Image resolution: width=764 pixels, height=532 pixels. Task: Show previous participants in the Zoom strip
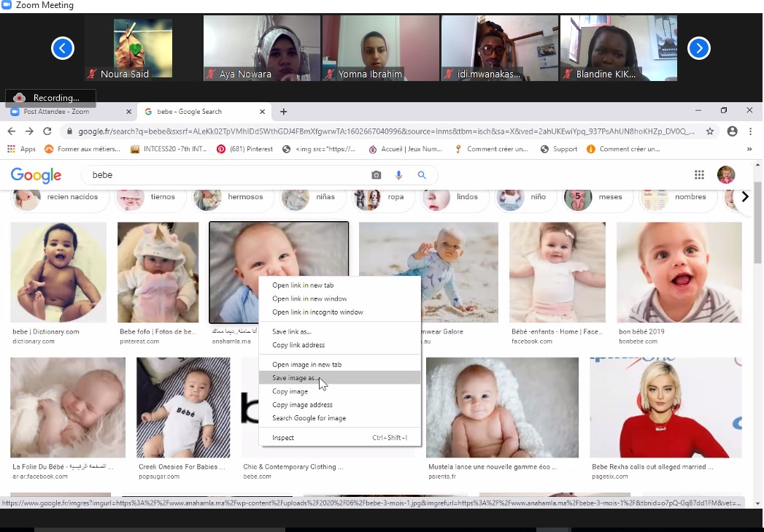coord(62,48)
